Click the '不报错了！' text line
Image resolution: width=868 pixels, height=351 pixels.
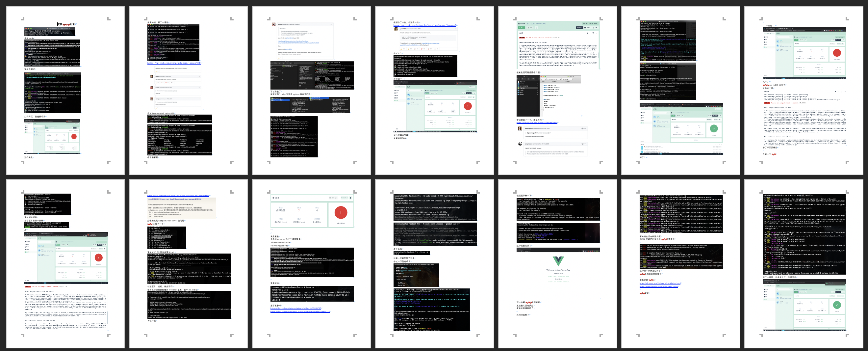click(x=398, y=79)
